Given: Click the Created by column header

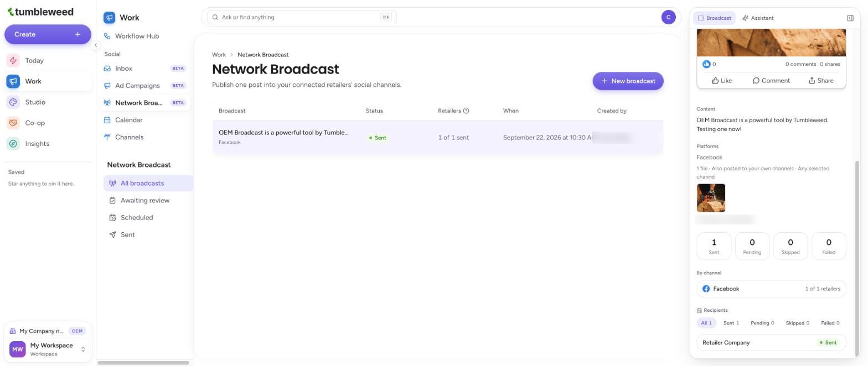Looking at the screenshot, I should coord(612,111).
